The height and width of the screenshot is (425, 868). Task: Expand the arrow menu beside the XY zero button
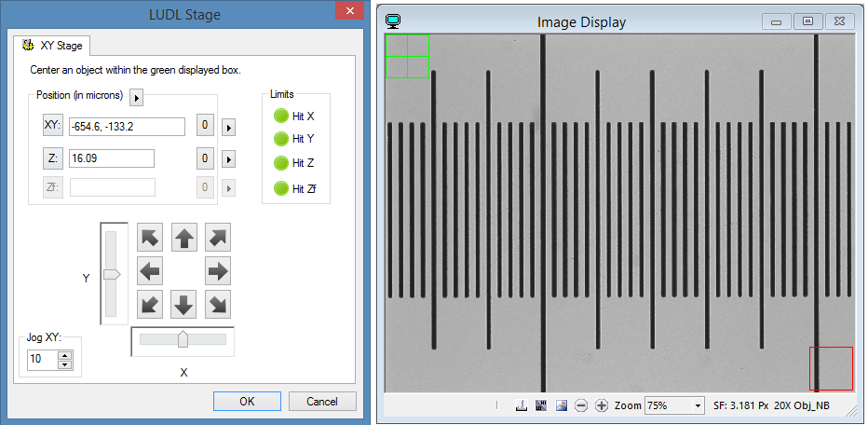(x=228, y=127)
